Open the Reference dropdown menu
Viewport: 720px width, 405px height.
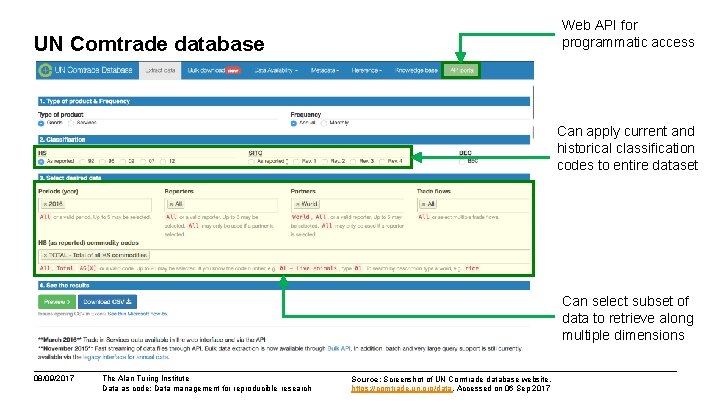coord(366,70)
